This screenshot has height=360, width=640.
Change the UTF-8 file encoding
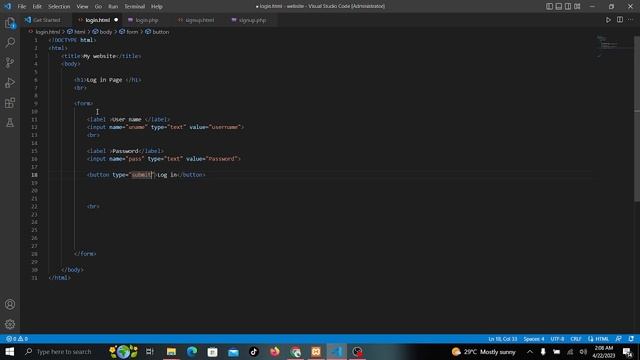click(x=557, y=339)
